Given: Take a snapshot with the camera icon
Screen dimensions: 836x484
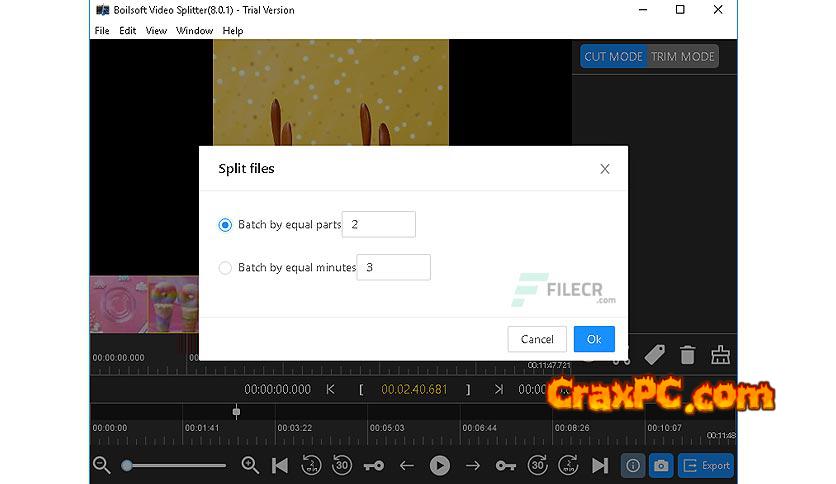Looking at the screenshot, I should [x=661, y=465].
